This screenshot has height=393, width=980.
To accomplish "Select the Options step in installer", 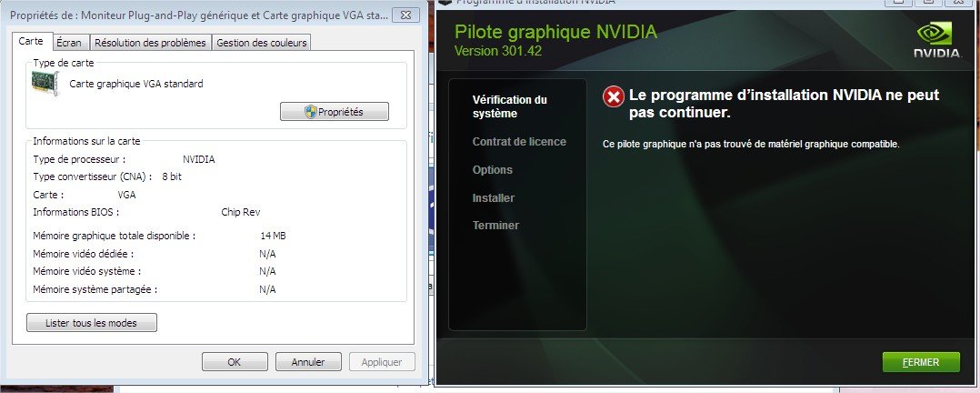I will (493, 169).
